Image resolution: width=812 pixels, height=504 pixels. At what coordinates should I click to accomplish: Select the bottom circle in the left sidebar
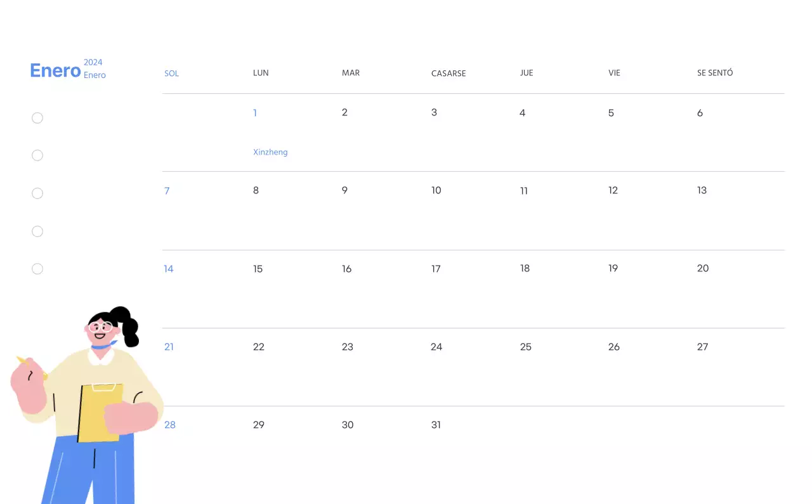click(37, 269)
